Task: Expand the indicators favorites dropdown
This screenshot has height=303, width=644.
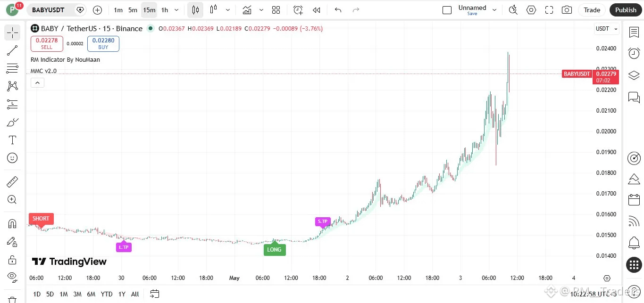Action: coord(261,10)
